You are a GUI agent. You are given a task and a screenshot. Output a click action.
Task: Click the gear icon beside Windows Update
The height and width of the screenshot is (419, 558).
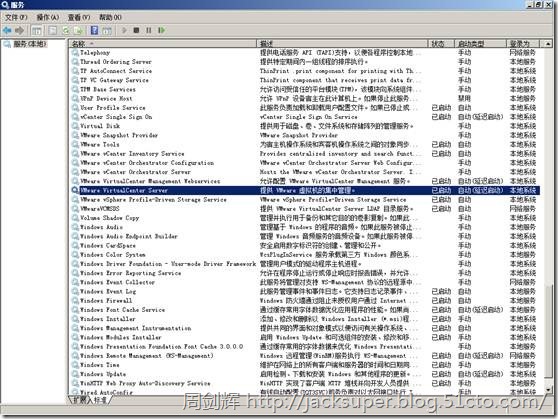(75, 374)
